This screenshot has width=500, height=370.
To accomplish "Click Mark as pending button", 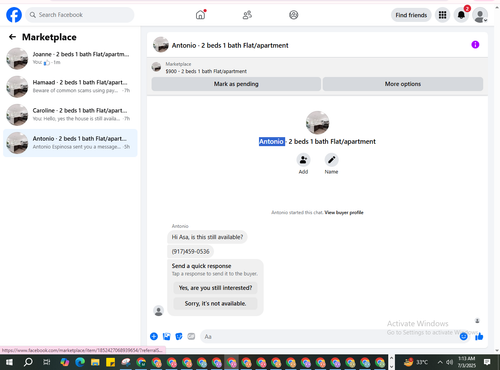I will coord(236,84).
